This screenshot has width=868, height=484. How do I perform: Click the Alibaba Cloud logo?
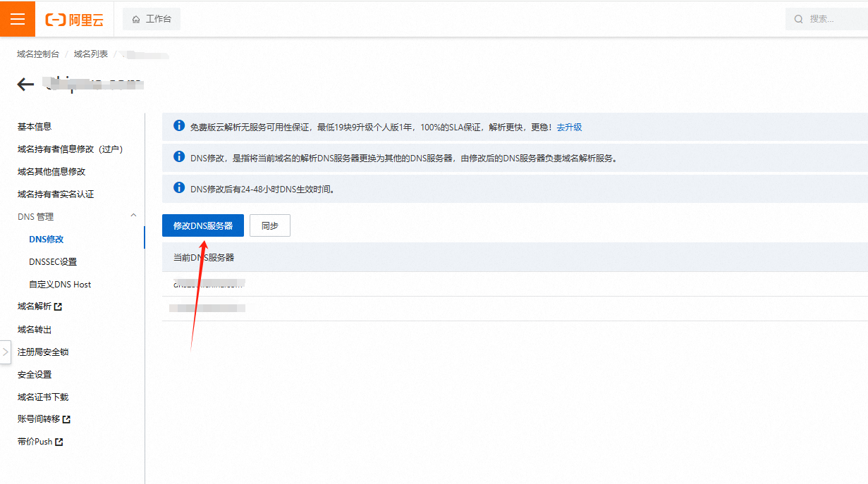pos(73,19)
